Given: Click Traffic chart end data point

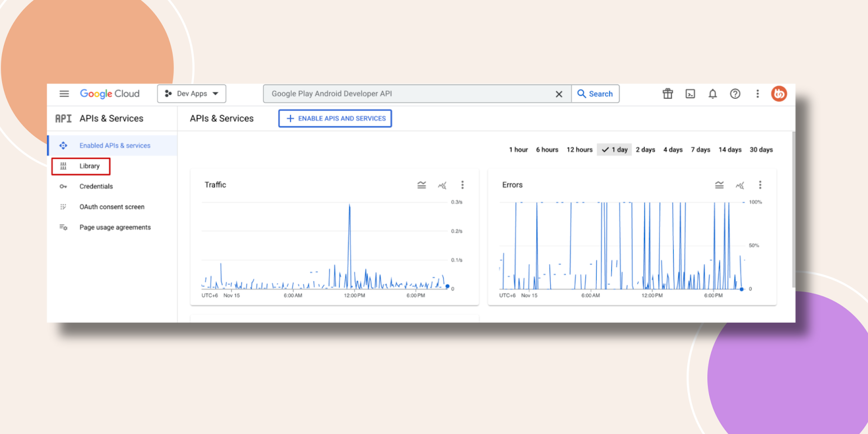Looking at the screenshot, I should pos(448,286).
